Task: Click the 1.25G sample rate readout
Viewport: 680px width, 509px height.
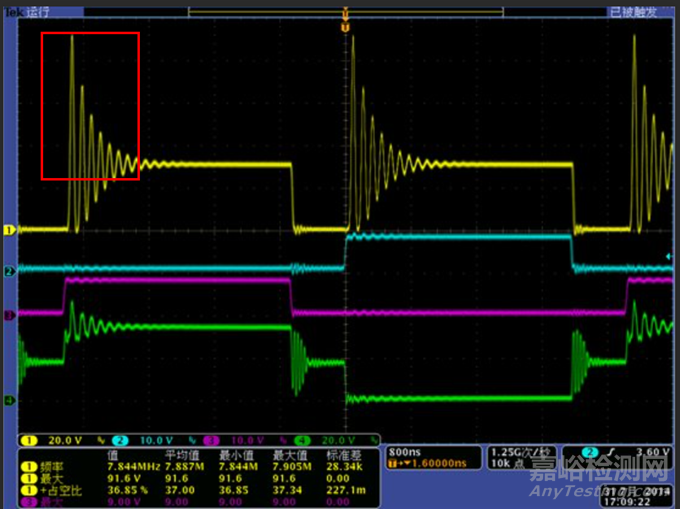Action: coord(514,451)
